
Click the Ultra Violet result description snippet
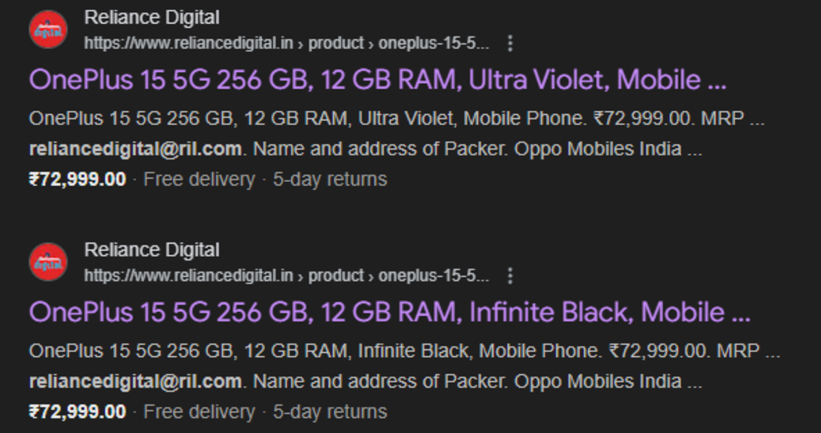(397, 118)
